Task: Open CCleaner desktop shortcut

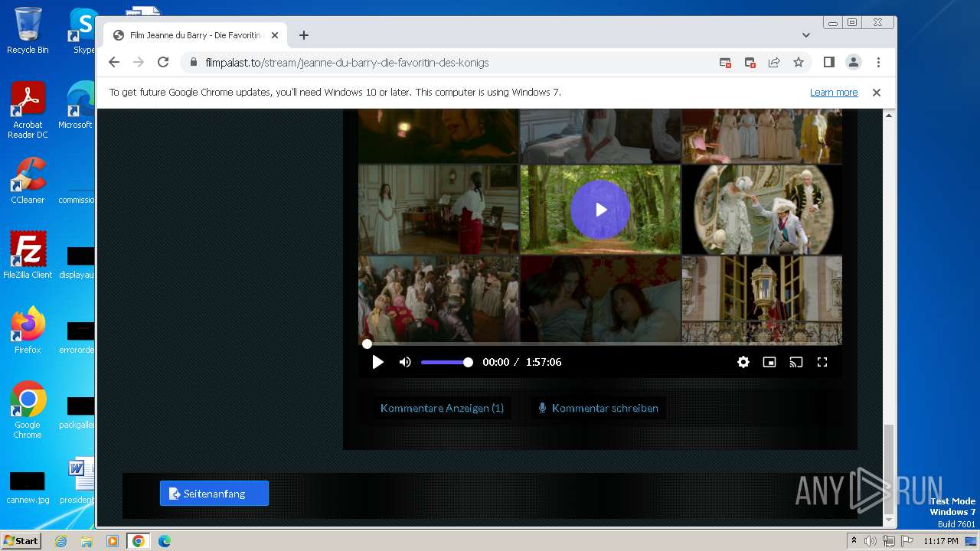Action: point(28,181)
